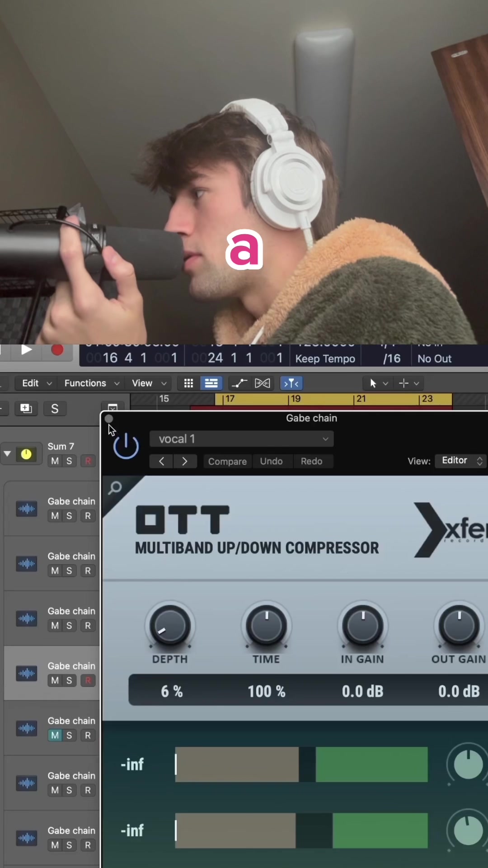This screenshot has width=488, height=868.
Task: Click the OTT Depth knob
Action: [170, 626]
